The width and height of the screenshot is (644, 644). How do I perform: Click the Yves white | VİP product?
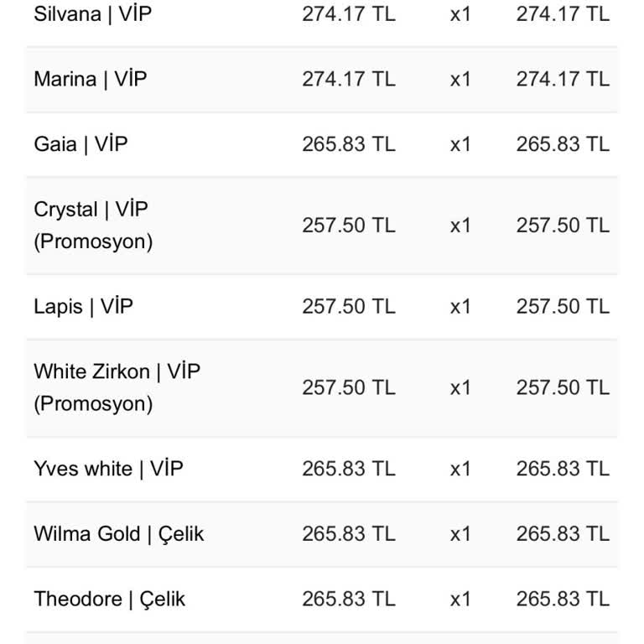click(108, 469)
